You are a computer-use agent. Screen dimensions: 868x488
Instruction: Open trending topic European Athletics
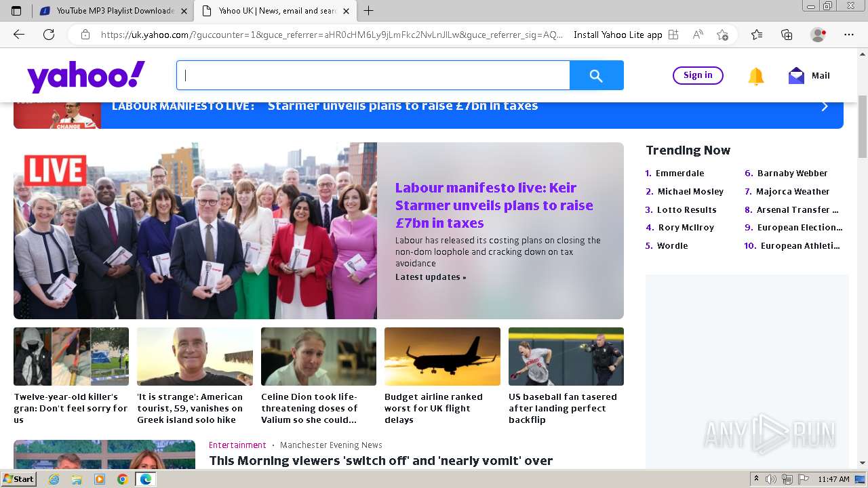pyautogui.click(x=800, y=246)
